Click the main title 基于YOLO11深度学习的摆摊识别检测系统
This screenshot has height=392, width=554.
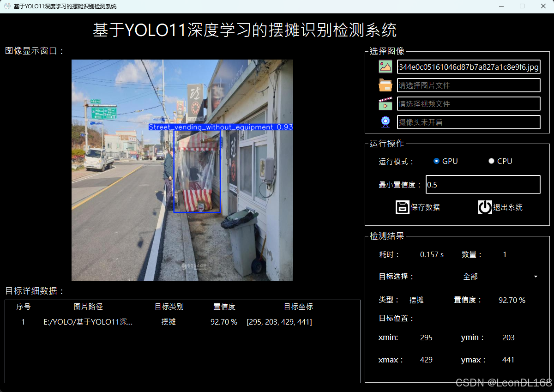click(x=245, y=30)
